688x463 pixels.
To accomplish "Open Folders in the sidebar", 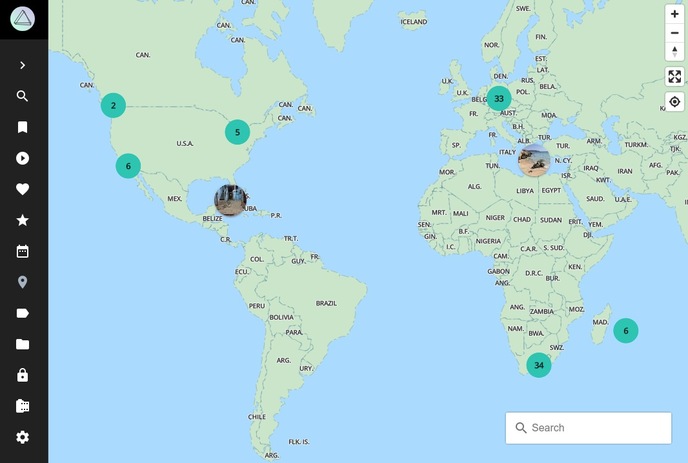I will coord(23,344).
